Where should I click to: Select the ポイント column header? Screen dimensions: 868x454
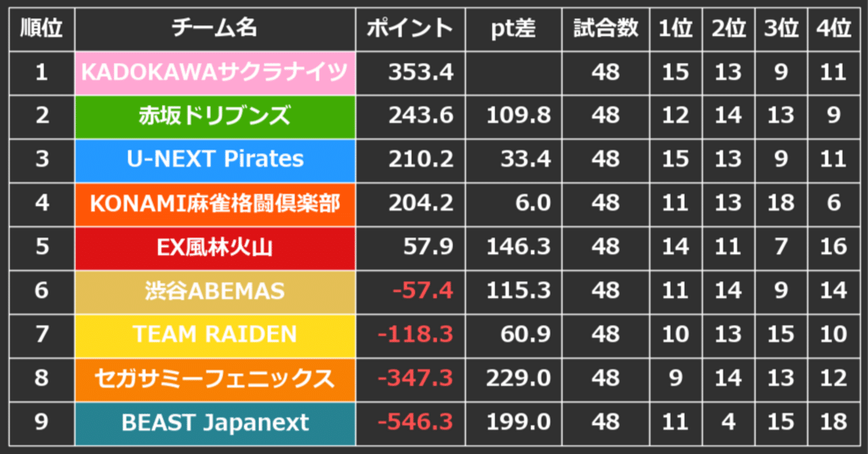(x=410, y=29)
